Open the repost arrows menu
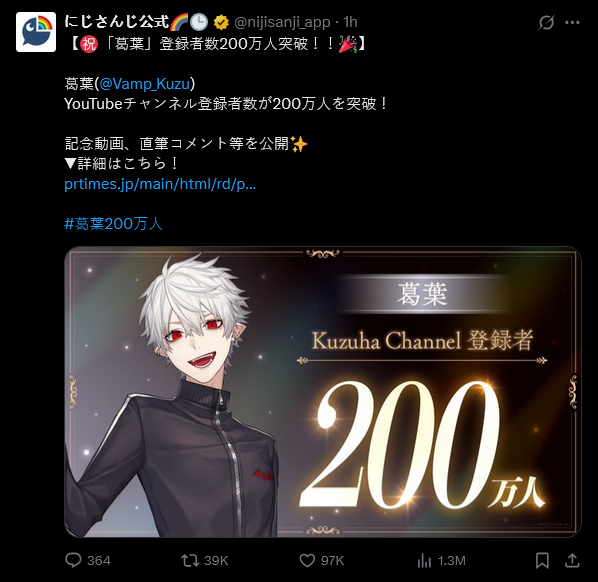 click(x=190, y=560)
